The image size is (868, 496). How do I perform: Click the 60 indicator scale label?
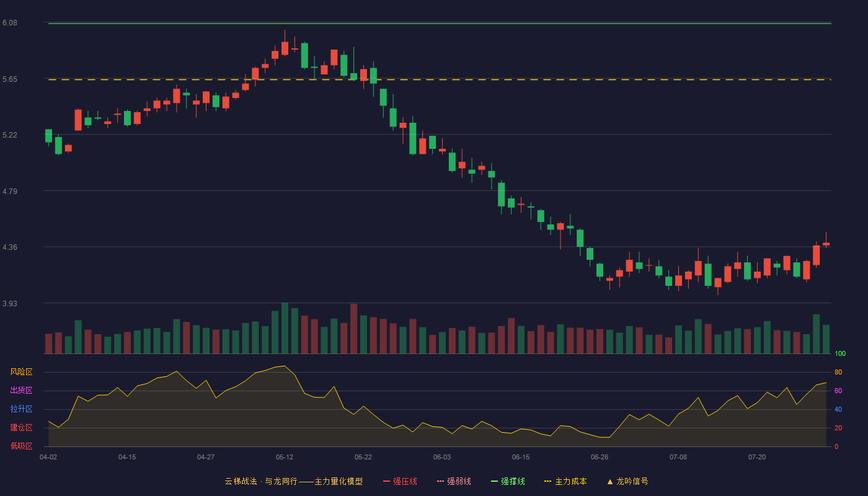click(x=838, y=391)
